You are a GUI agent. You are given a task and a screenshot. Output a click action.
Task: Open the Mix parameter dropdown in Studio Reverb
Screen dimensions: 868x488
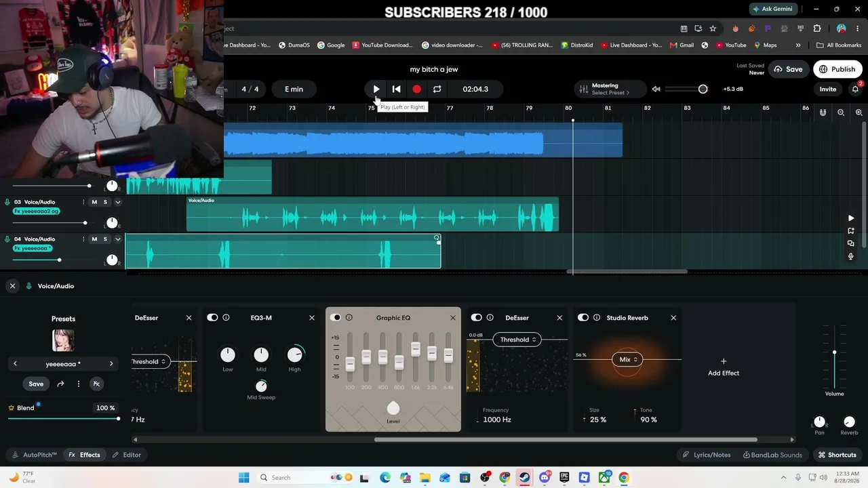(x=628, y=360)
